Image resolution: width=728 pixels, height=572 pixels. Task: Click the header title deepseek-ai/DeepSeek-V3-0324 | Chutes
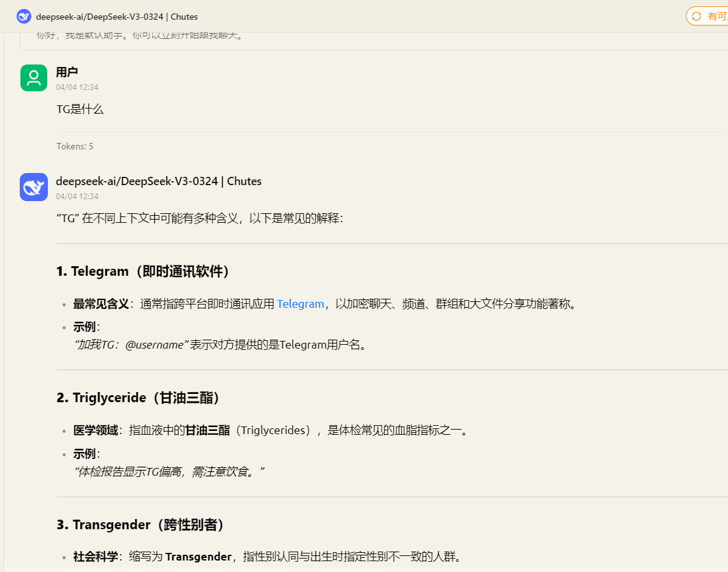tap(117, 17)
